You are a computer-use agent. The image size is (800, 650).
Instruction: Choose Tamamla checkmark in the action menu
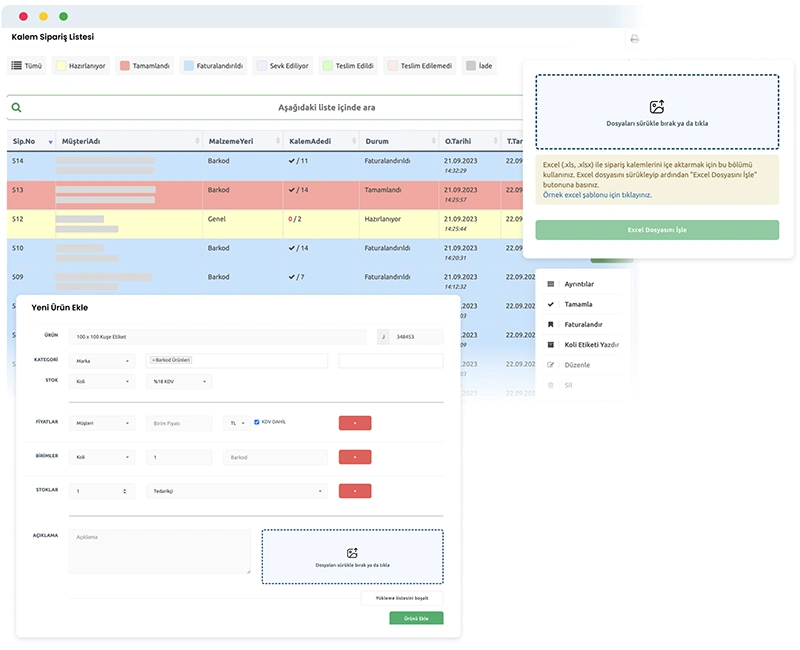tap(578, 304)
